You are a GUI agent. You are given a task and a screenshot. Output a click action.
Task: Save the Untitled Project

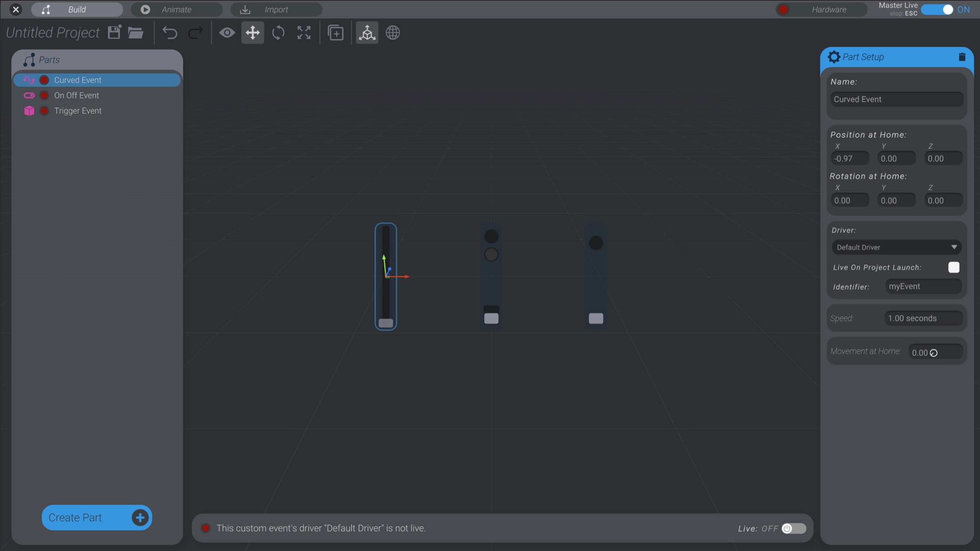pos(114,32)
